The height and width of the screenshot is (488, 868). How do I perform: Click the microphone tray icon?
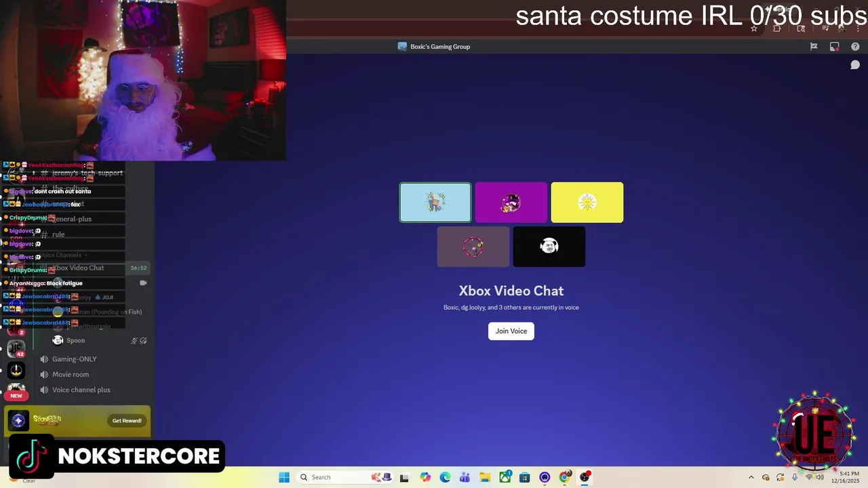(x=795, y=477)
